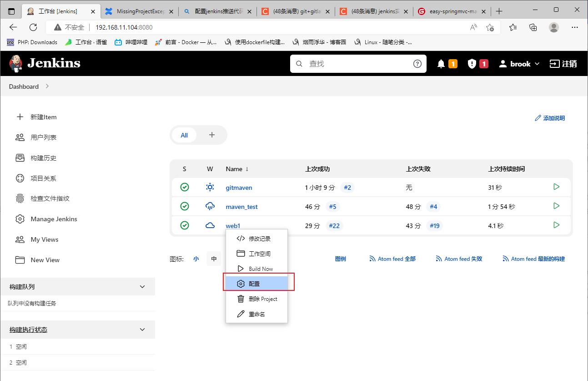Click the 添加说明 link
The height and width of the screenshot is (381, 588).
click(x=550, y=118)
